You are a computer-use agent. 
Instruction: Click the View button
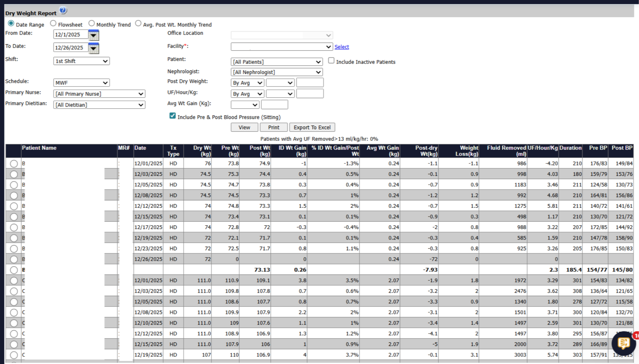[244, 127]
